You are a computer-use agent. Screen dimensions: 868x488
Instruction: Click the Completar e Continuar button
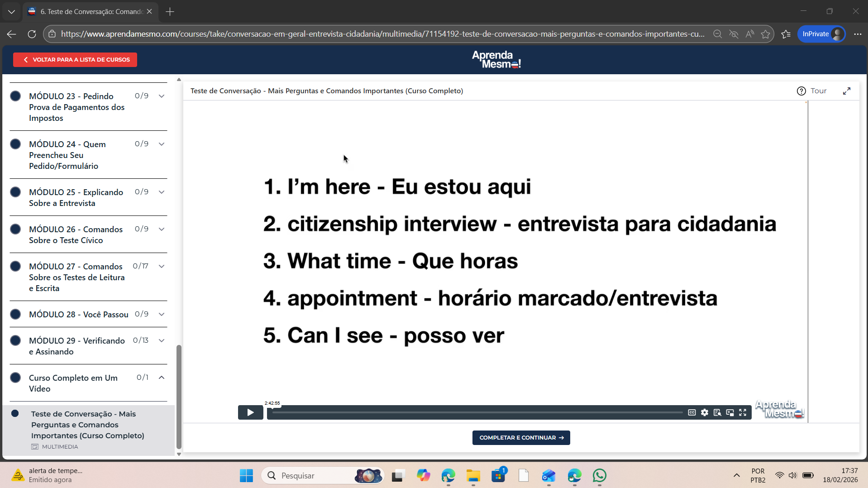click(x=521, y=438)
